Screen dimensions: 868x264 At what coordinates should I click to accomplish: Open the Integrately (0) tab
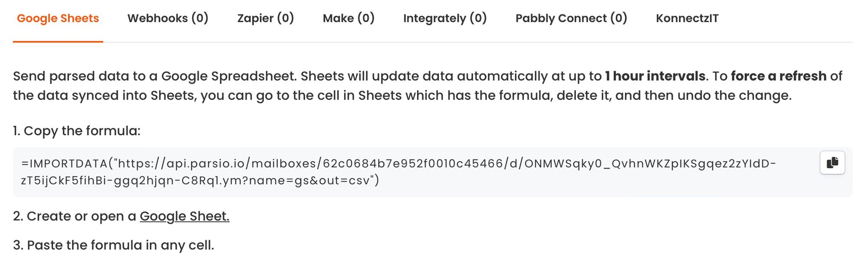444,18
